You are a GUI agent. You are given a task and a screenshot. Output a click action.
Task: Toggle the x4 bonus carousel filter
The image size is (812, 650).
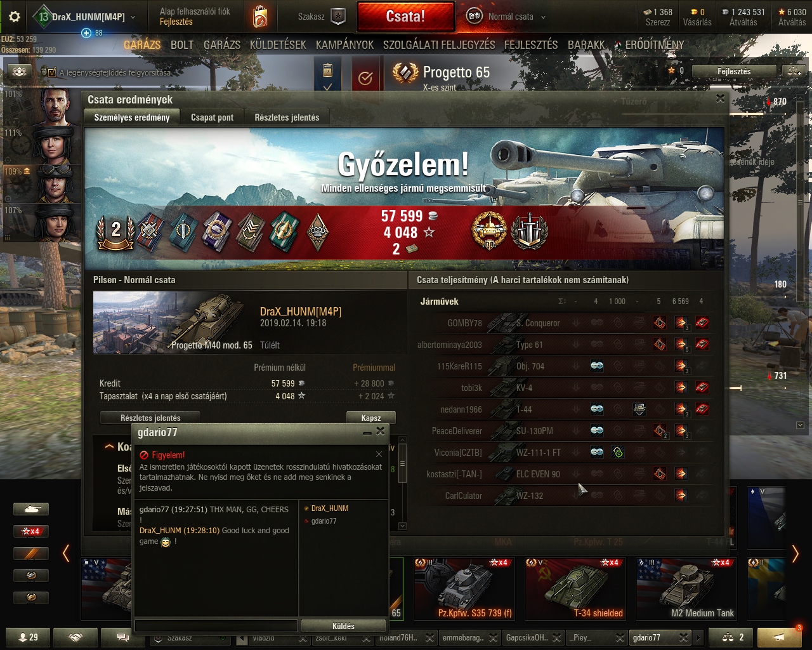tap(31, 531)
